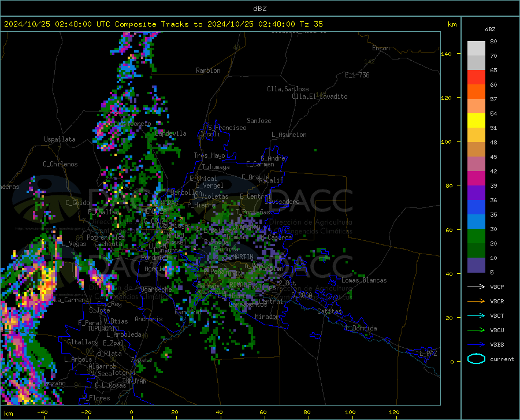Pick the dark orange swatch between 60 and 57
The image size is (520, 420).
476,92
